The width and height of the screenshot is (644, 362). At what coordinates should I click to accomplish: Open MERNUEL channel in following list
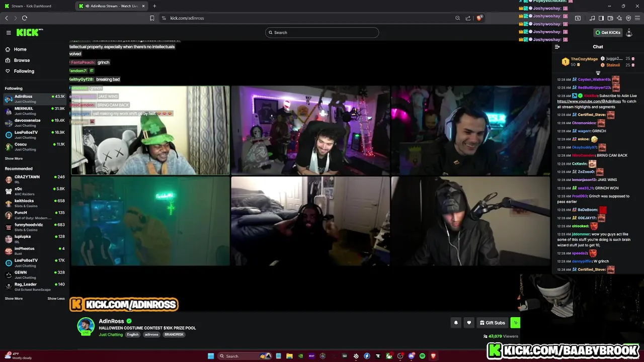35,111
